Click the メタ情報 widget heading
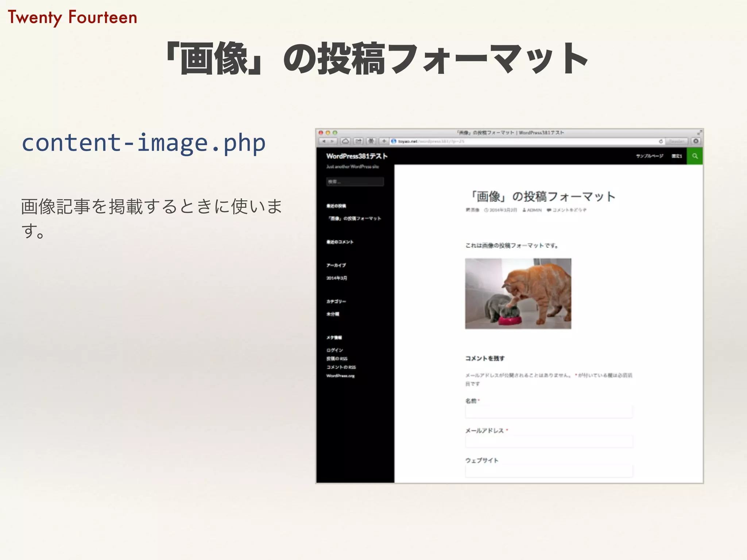The width and height of the screenshot is (747, 560). click(334, 337)
